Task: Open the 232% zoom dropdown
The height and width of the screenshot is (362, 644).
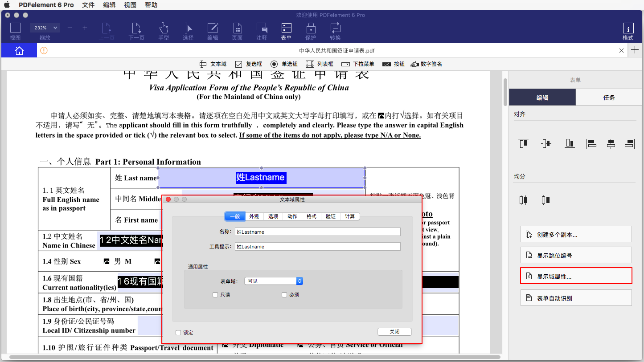Action: coord(45,27)
